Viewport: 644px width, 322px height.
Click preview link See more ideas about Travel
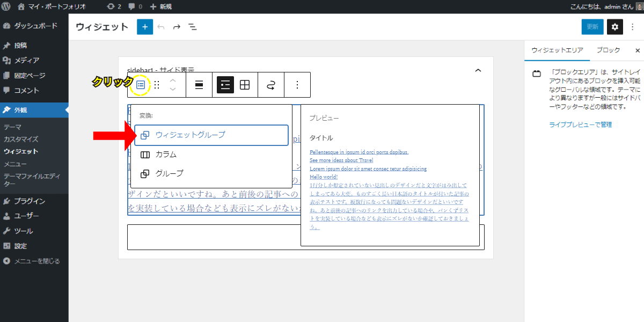pos(341,160)
